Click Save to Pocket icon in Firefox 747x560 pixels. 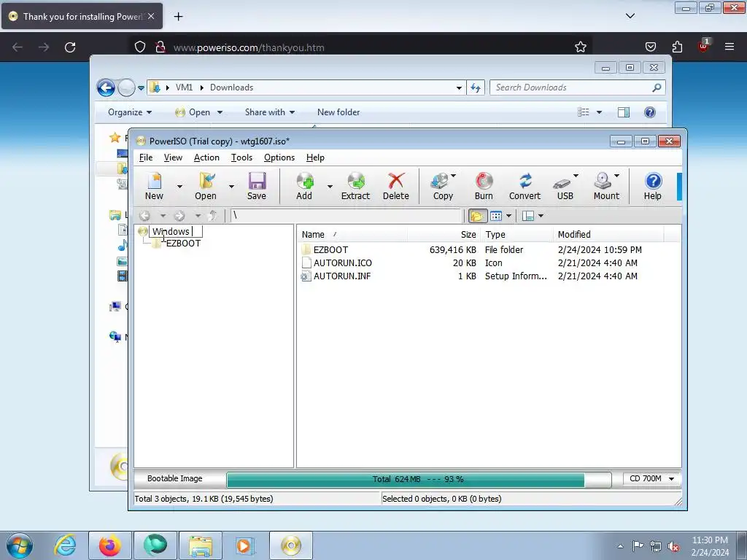(651, 47)
